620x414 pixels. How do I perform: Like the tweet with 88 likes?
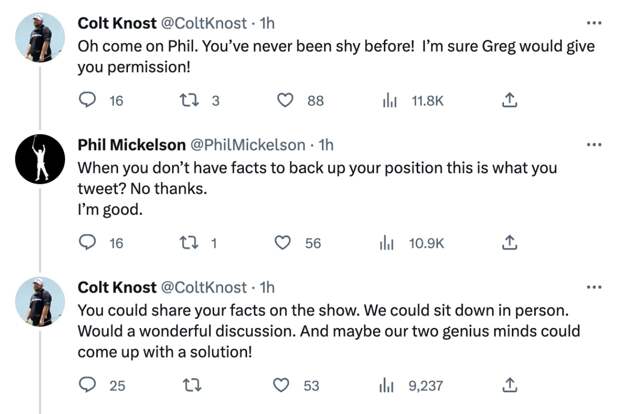(285, 100)
